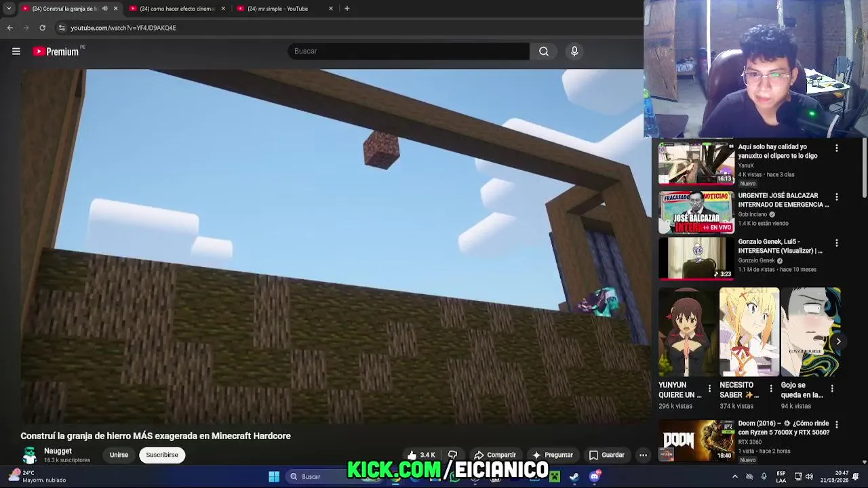This screenshot has width=868, height=488.
Task: Focus the YouTube Buscar search field
Action: 408,51
